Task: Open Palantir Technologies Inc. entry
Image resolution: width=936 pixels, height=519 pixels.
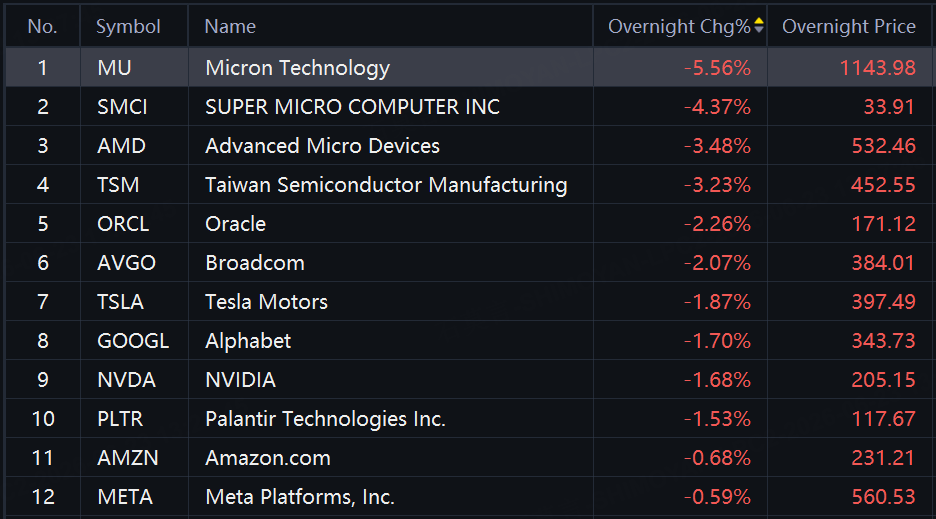Action: coord(325,419)
